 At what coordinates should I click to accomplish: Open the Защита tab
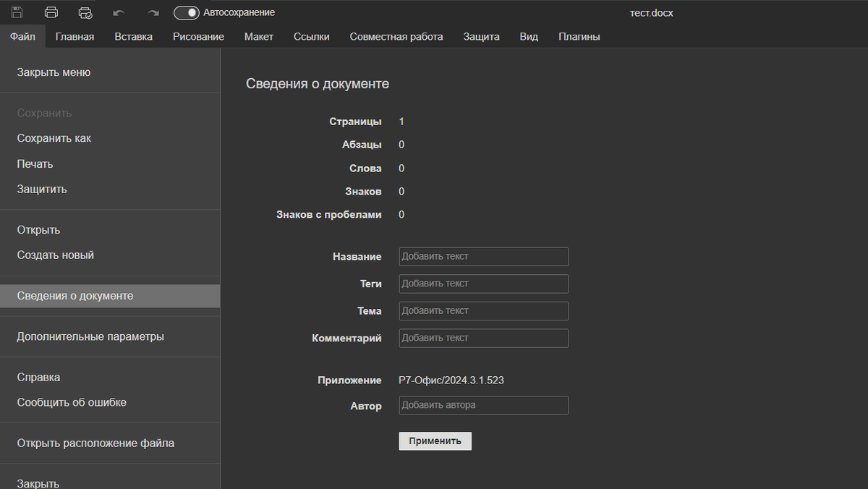pos(481,36)
